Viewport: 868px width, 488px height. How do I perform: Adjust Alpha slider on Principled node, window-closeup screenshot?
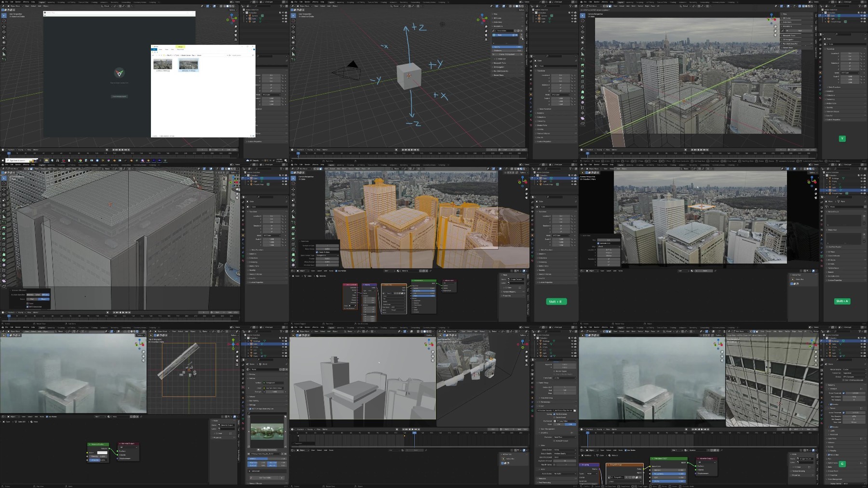coord(668,481)
